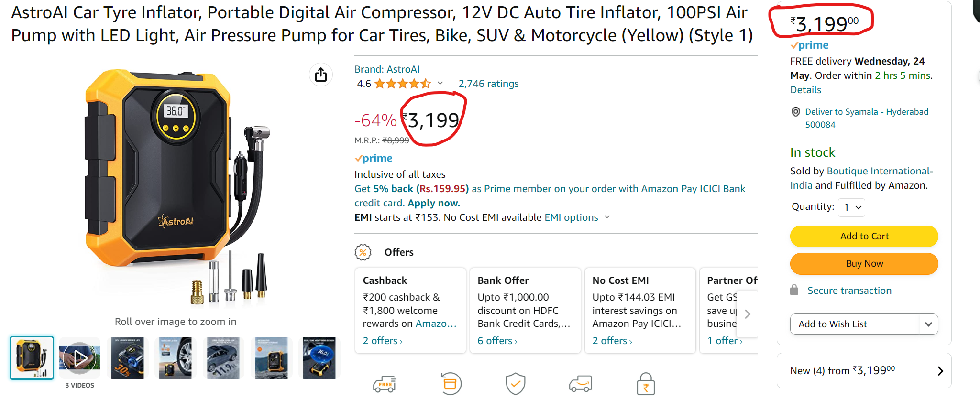
Task: Play the product video thumbnail
Action: coord(80,358)
